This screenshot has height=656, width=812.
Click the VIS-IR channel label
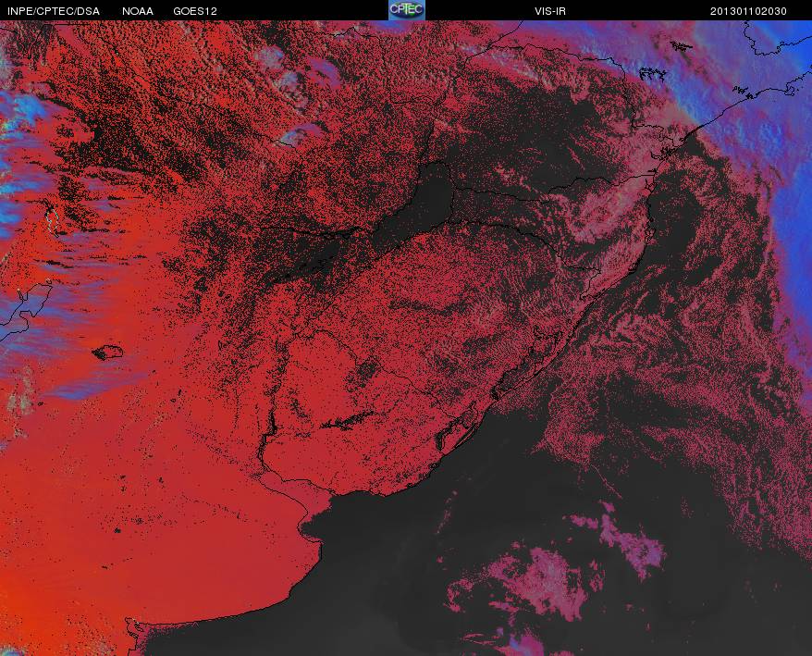coord(550,11)
